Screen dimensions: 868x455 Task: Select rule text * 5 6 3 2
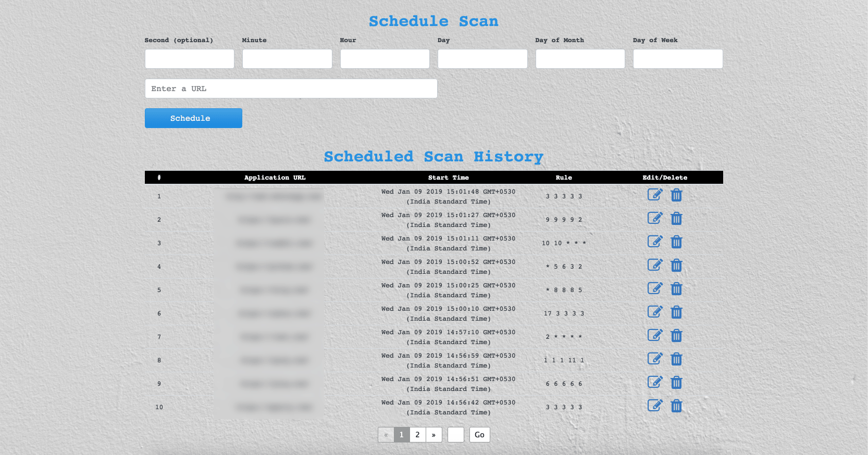[x=564, y=267]
